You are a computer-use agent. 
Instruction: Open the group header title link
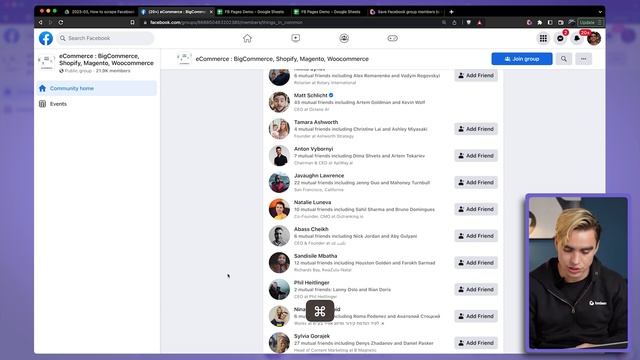[x=282, y=59]
